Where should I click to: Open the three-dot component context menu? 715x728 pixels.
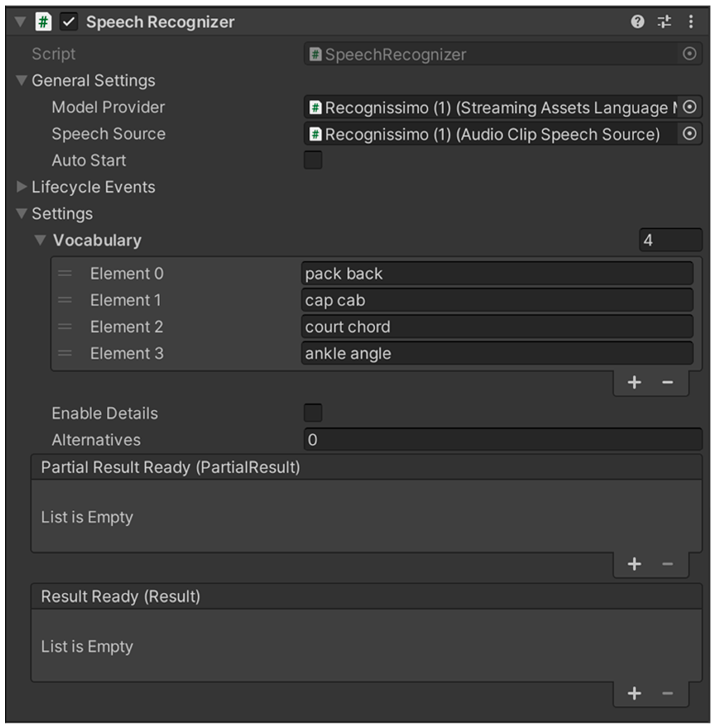click(x=691, y=22)
